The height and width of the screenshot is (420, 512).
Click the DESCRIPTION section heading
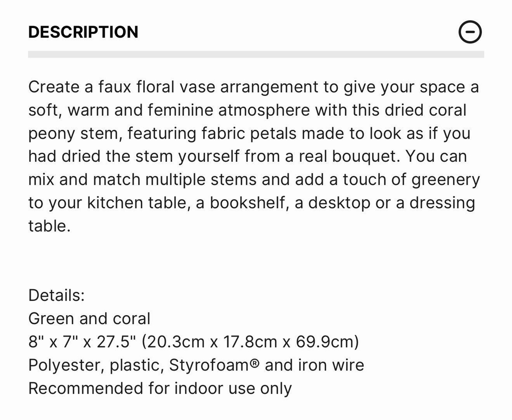83,32
